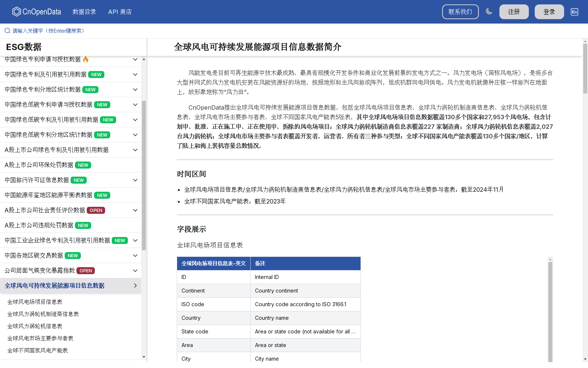588x368 pixels.
Task: Click main page scrollbar down arrow
Action: coord(585,359)
